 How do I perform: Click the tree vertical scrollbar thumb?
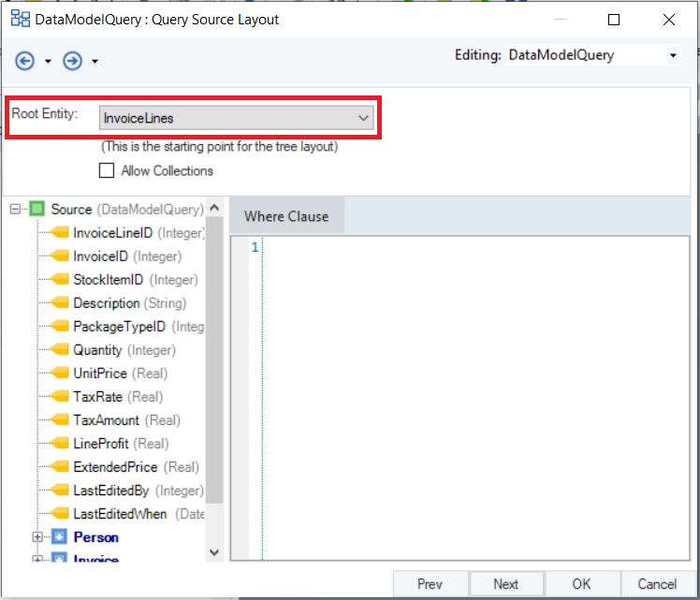tap(214, 359)
